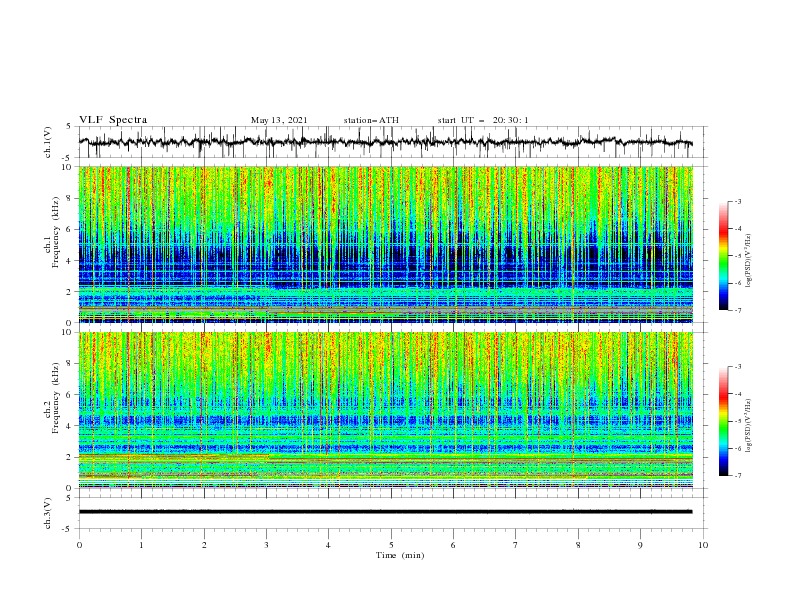The height and width of the screenshot is (612, 792).
Task: Click the "-3" tick on ch.1 color bar
Action: tap(738, 201)
